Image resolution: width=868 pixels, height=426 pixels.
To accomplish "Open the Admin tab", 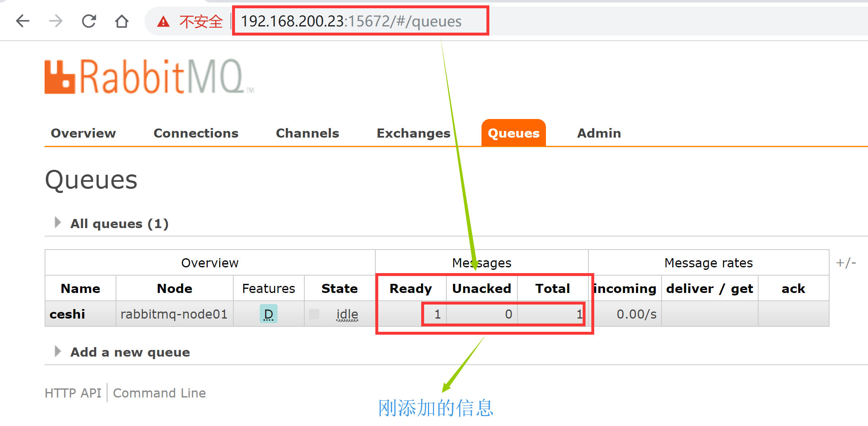I will 599,133.
